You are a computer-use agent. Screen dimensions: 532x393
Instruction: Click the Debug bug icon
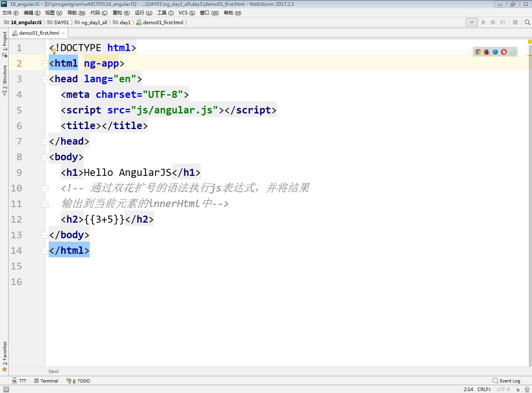click(493, 22)
